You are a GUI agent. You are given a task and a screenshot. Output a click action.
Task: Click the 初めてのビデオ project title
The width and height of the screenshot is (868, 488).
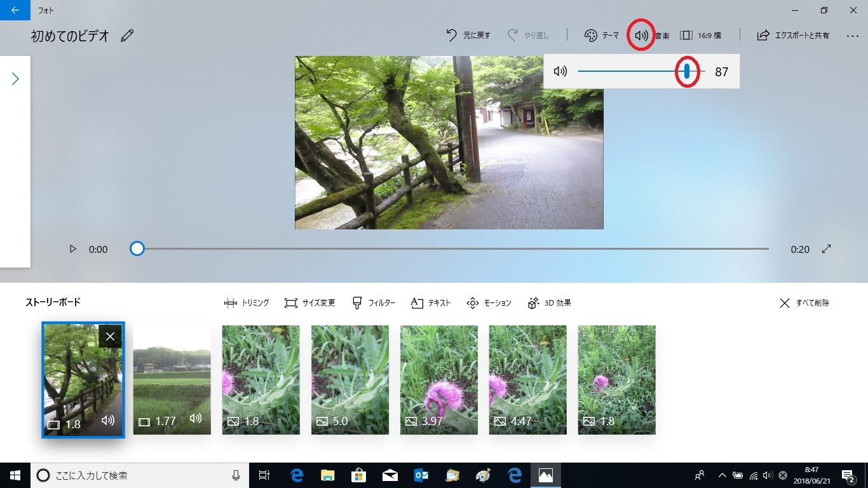point(70,36)
